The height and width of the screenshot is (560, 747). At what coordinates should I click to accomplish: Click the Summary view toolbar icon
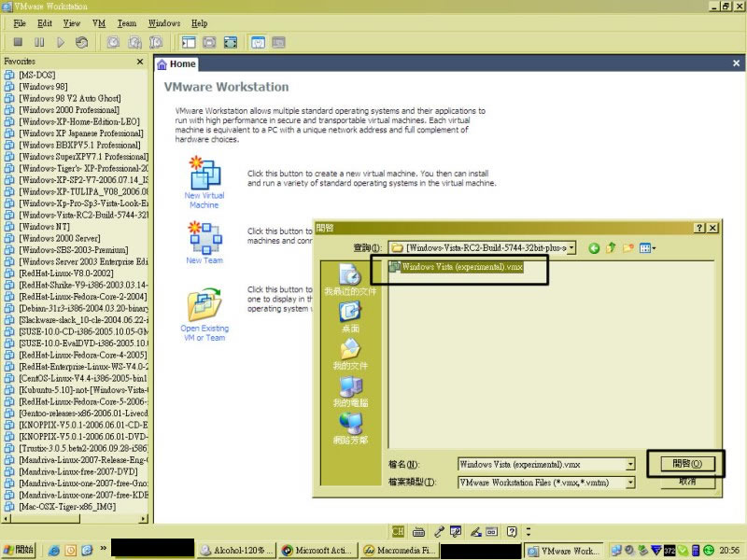click(x=259, y=42)
